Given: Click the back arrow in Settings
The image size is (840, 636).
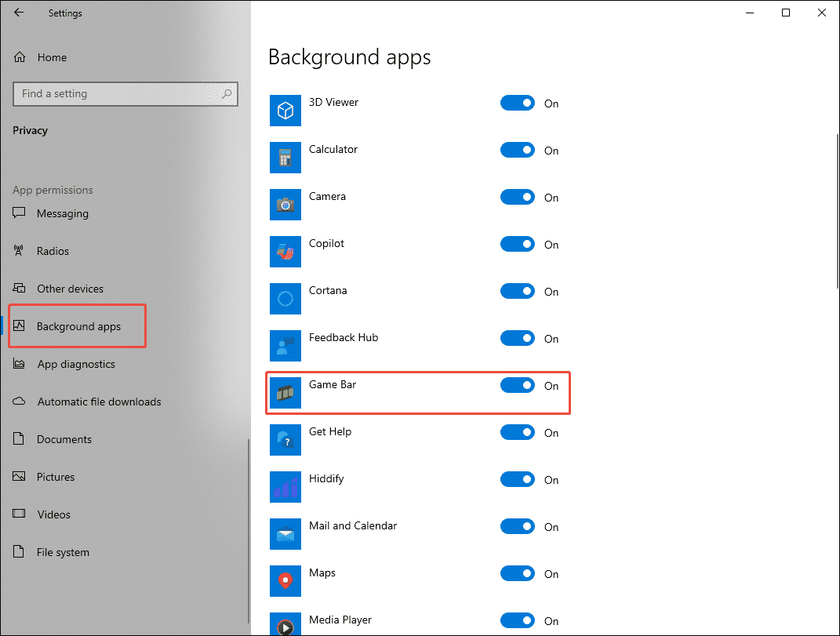Looking at the screenshot, I should pos(19,13).
